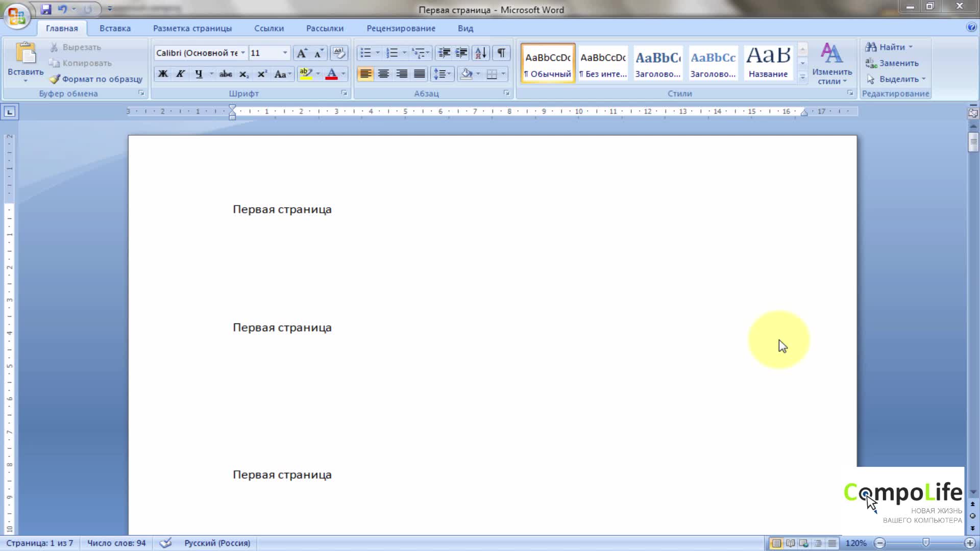Toggle justify alignment
Viewport: 980px width, 551px height.
(420, 74)
